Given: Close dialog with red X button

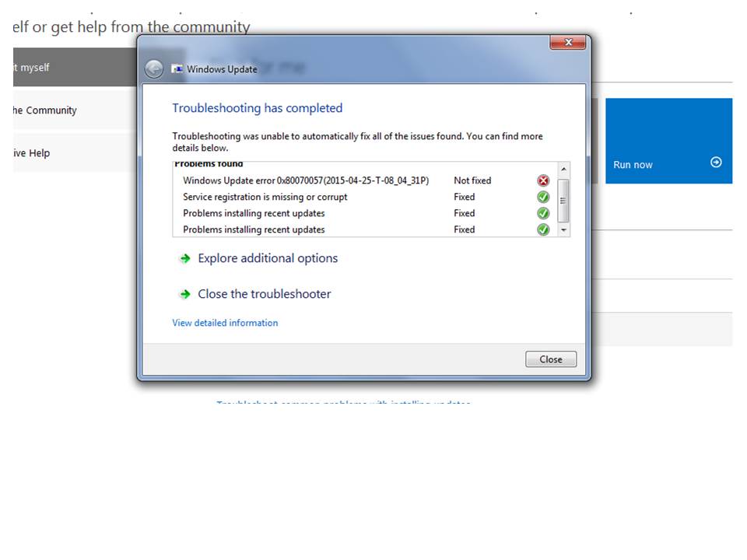Looking at the screenshot, I should point(567,42).
